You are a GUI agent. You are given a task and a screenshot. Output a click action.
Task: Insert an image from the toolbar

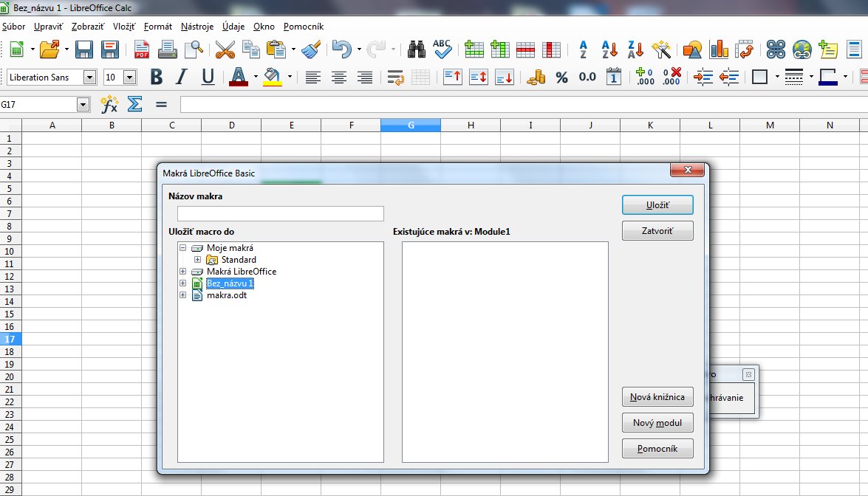coord(692,49)
